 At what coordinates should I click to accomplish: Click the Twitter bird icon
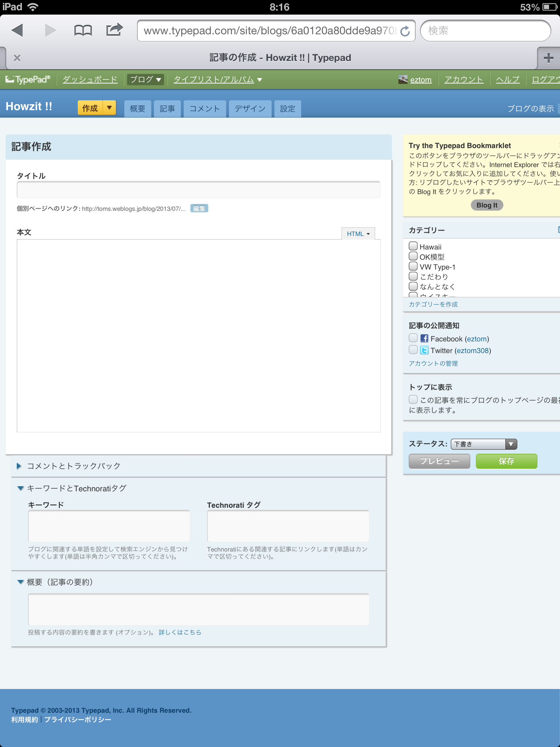click(x=424, y=350)
